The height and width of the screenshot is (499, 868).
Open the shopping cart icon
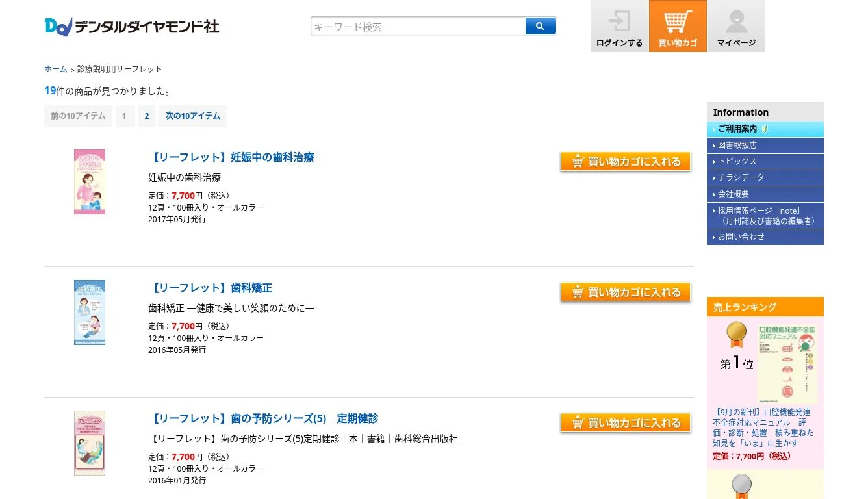(x=678, y=26)
